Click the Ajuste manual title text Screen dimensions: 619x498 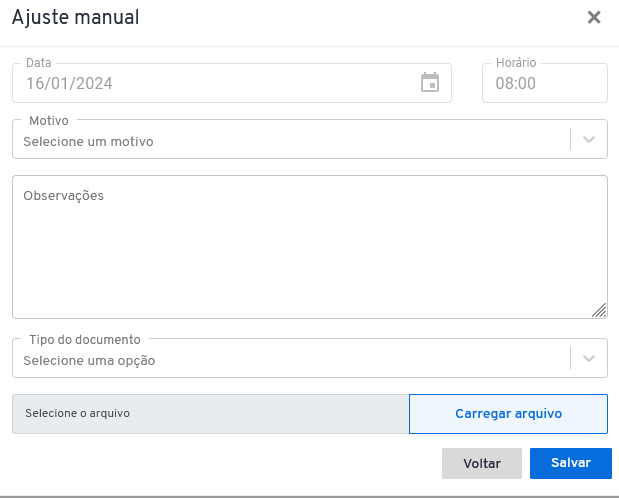pyautogui.click(x=75, y=17)
